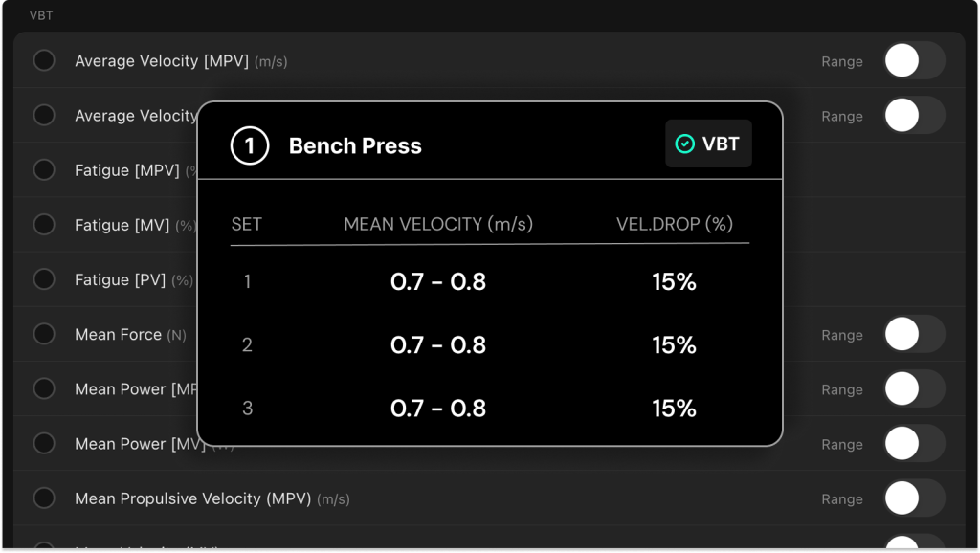980x553 pixels.
Task: Toggle the Range switch on the bottom row
Action: (x=914, y=545)
